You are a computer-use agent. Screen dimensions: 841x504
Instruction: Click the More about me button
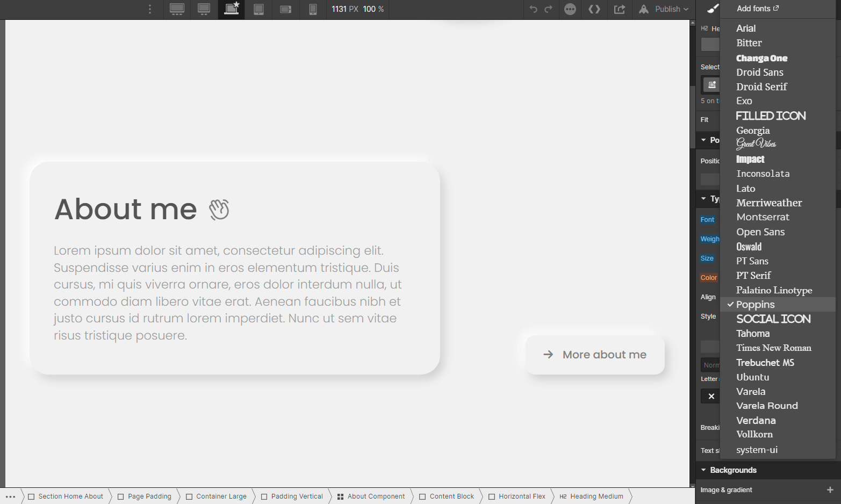[595, 355]
